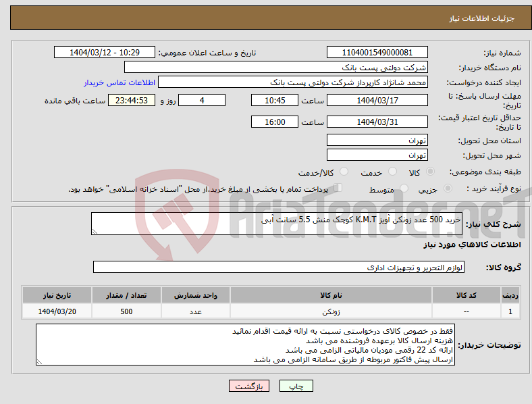
Task: Click the کد کالا column header
Action: tap(467, 295)
